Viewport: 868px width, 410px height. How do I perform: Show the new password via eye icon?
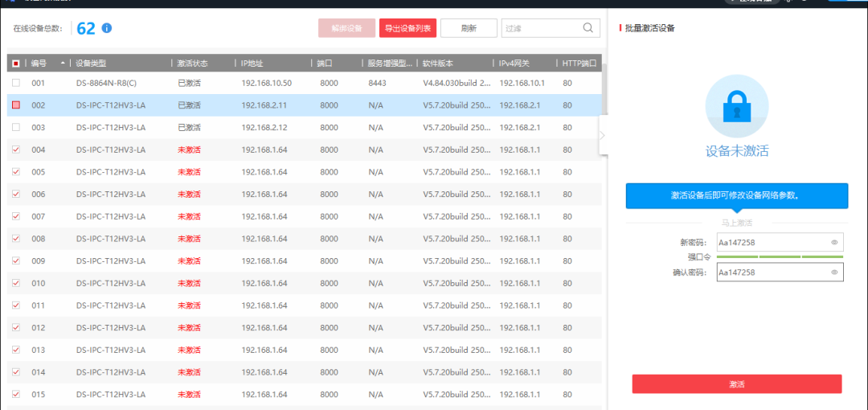(x=834, y=243)
